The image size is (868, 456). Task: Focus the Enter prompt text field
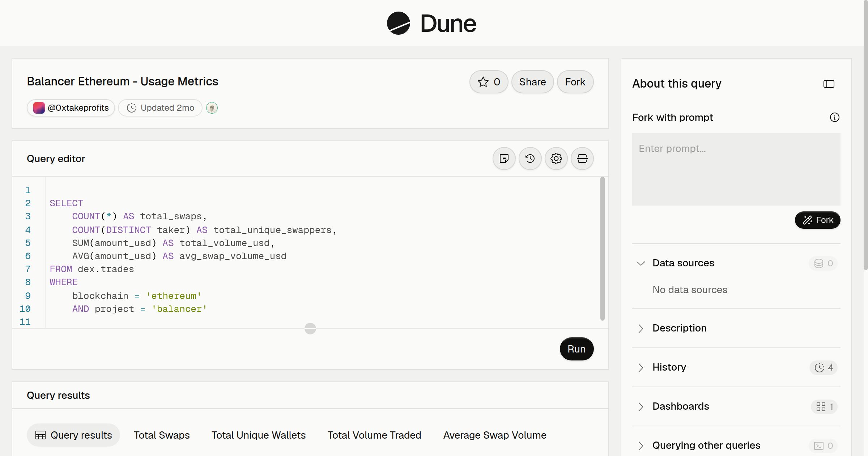736,169
